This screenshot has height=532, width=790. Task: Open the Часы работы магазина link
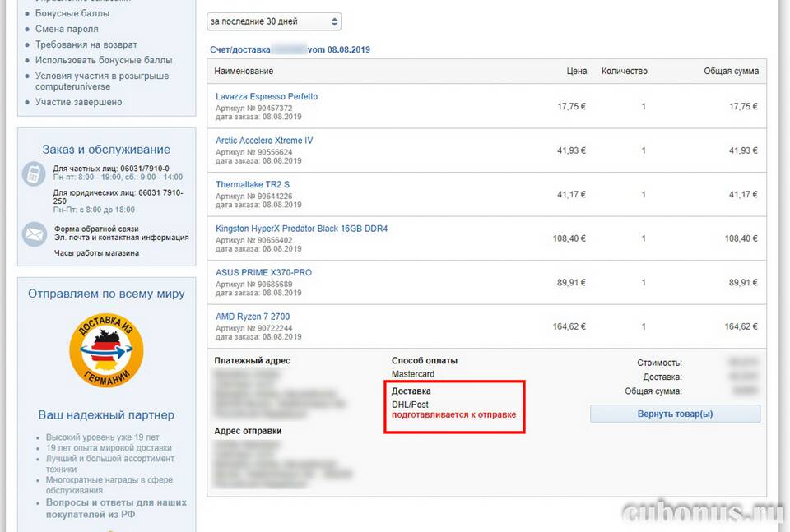pyautogui.click(x=96, y=253)
